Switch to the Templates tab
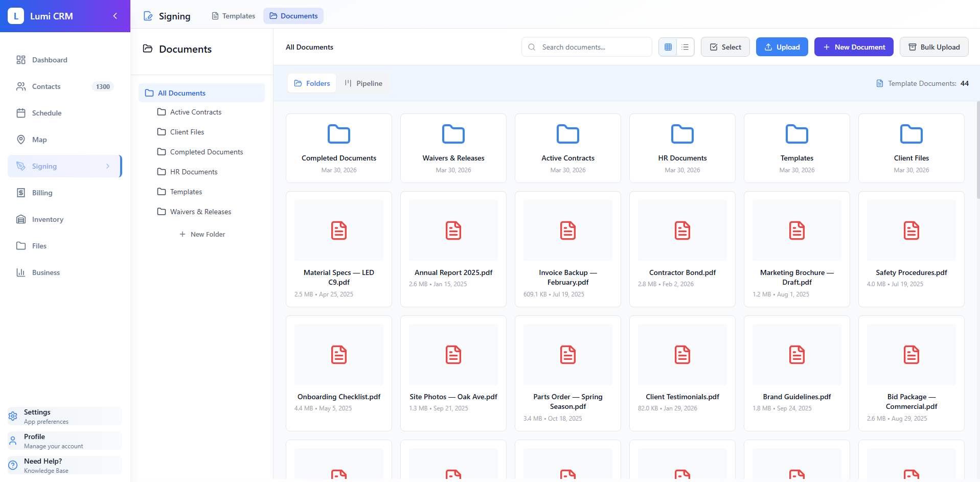Viewport: 980px width, 482px height. point(233,16)
